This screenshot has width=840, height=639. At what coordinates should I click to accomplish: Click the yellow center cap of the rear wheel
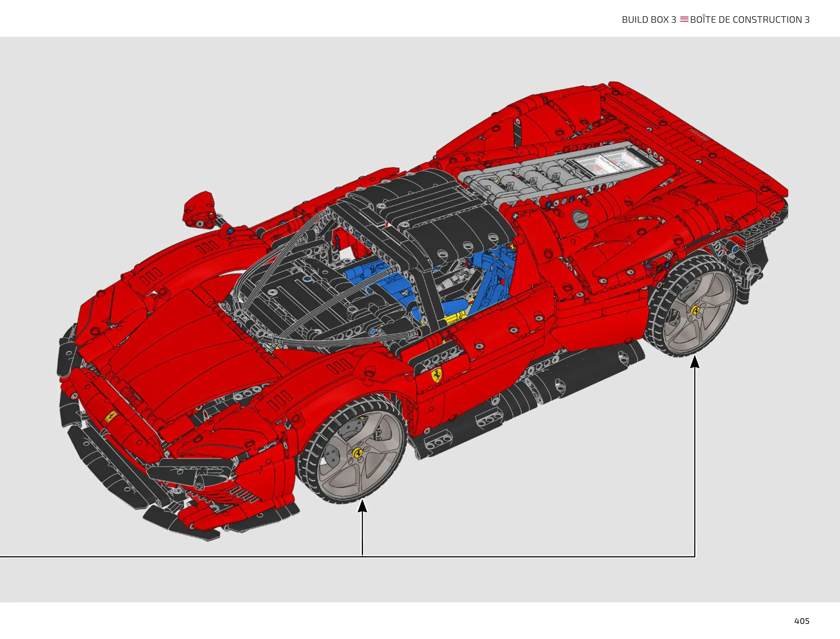[x=695, y=310]
